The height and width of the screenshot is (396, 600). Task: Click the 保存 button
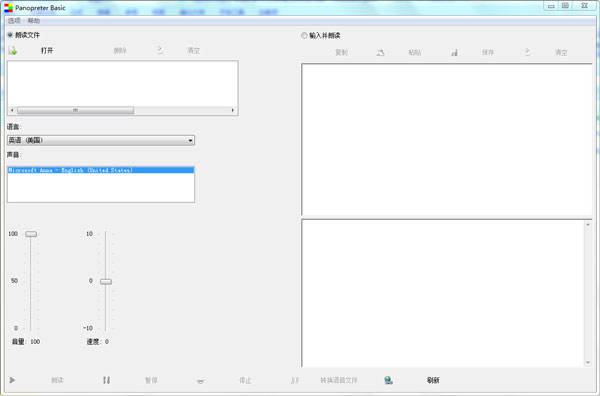[488, 52]
